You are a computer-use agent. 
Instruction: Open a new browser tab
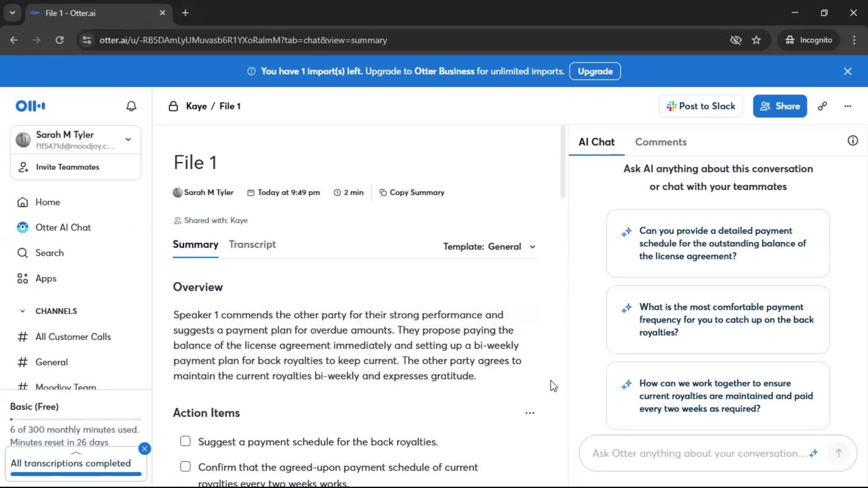[x=185, y=13]
